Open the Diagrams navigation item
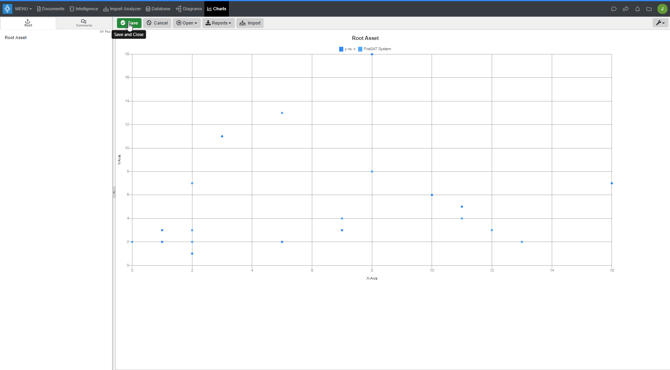 coord(189,9)
